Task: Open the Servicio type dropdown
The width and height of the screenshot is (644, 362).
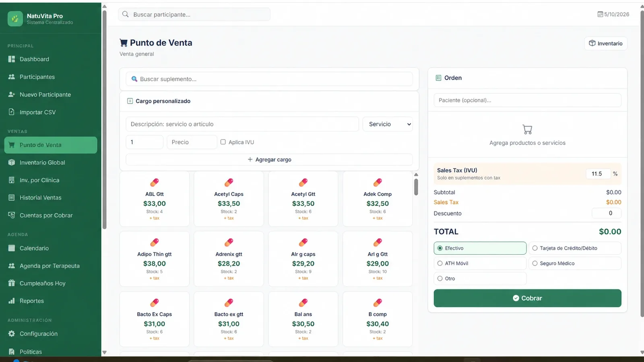Action: point(388,124)
